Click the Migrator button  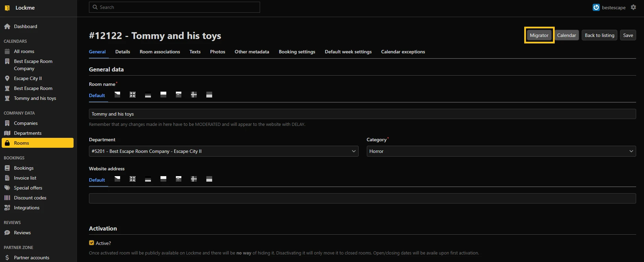click(x=539, y=35)
